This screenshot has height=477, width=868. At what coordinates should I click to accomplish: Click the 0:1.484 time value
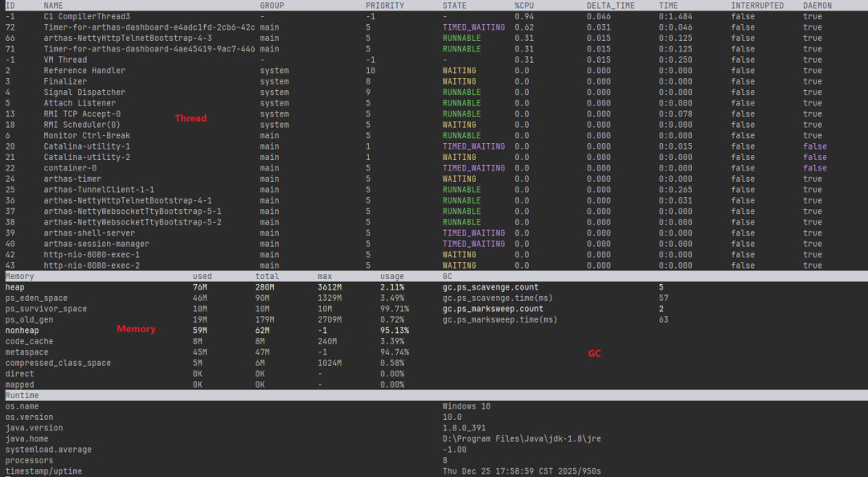(675, 17)
